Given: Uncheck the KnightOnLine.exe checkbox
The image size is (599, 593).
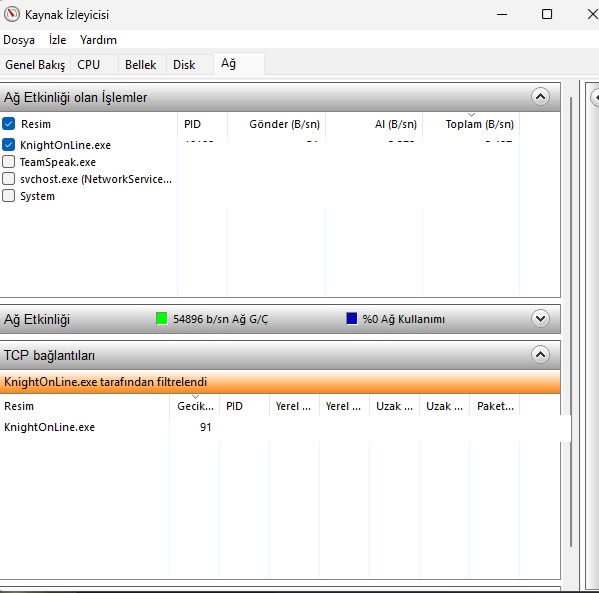Looking at the screenshot, I should [8, 145].
